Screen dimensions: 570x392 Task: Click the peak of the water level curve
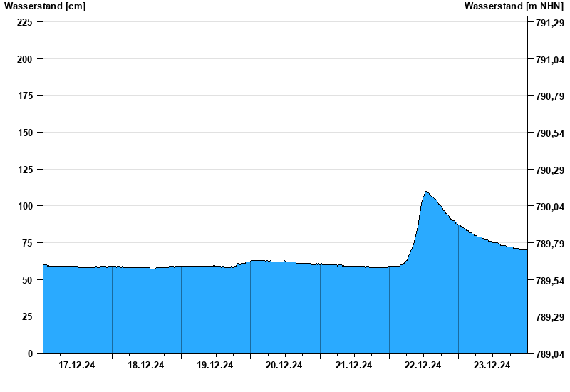tap(426, 192)
